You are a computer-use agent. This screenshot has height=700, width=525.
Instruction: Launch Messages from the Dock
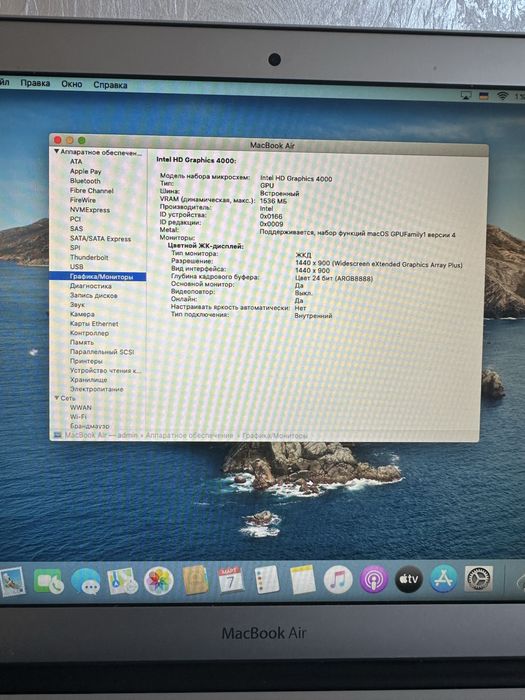(85, 581)
